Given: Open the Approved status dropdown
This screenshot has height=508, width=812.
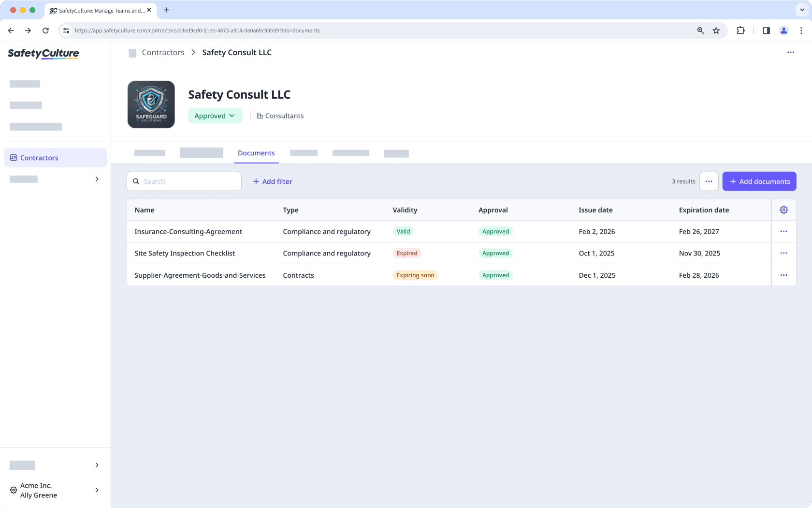Looking at the screenshot, I should point(215,116).
